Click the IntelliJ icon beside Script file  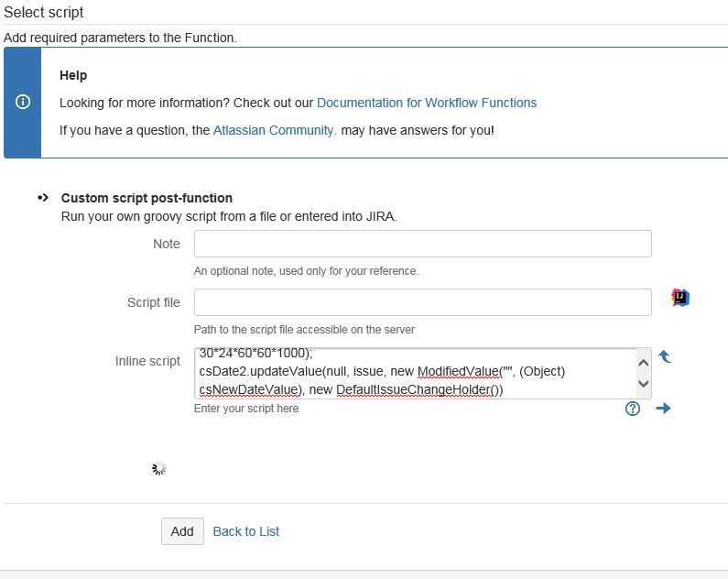tap(679, 298)
